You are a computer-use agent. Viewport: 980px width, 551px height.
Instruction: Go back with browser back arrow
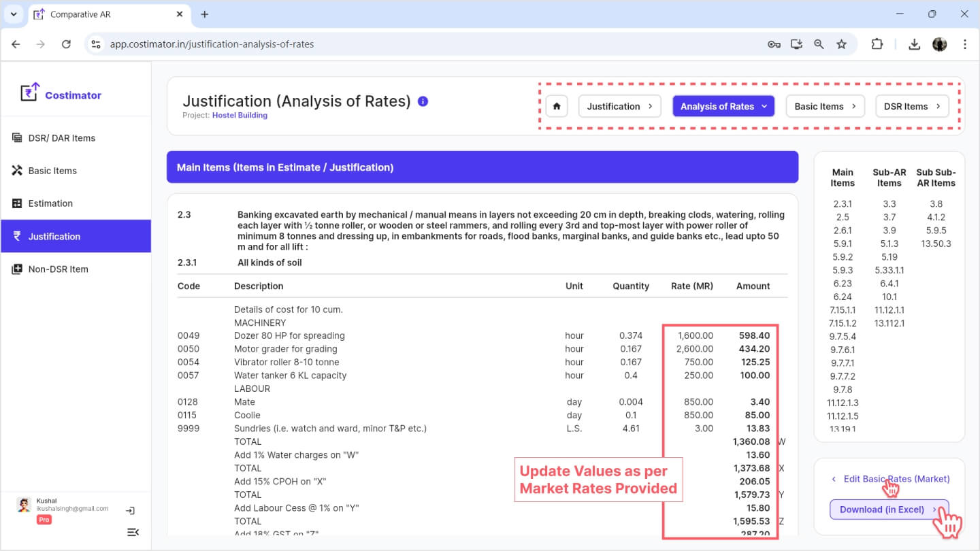[16, 44]
